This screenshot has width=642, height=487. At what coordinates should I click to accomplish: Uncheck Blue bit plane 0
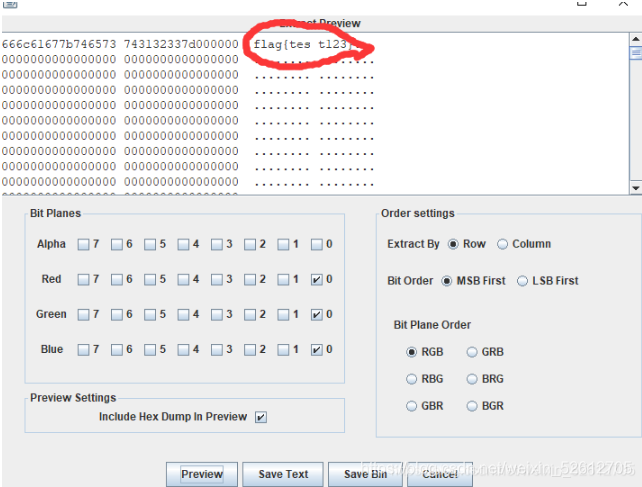tap(316, 350)
